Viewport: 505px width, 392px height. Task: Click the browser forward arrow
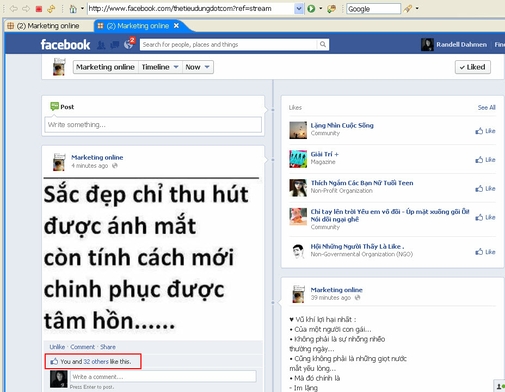tap(26, 8)
